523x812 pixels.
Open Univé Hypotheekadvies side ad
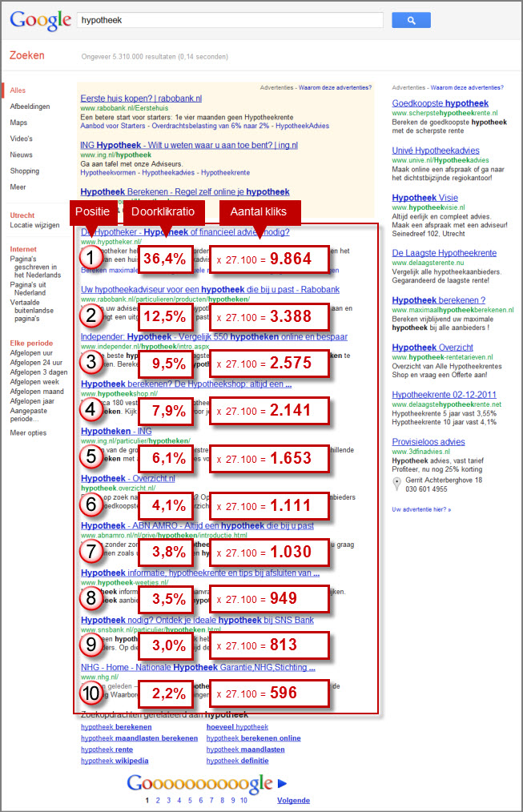(x=436, y=151)
